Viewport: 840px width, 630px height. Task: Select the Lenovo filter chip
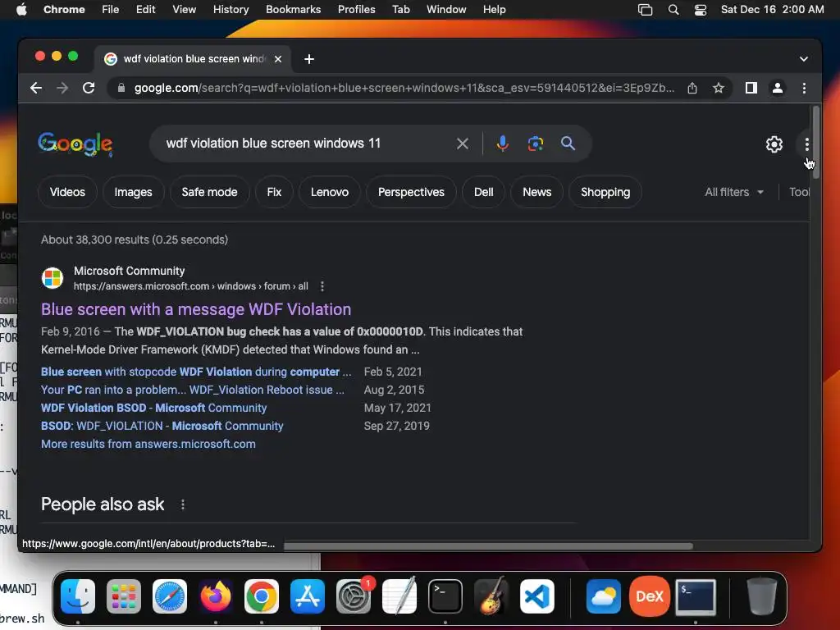click(330, 192)
